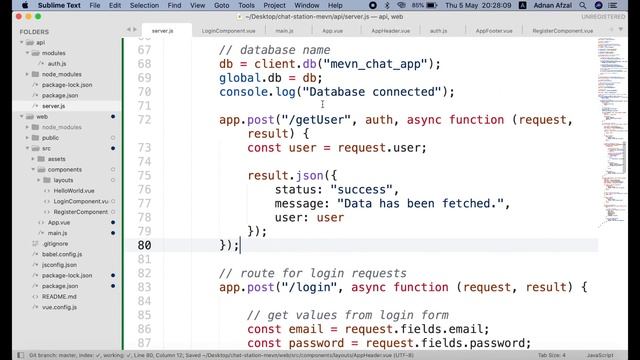The height and width of the screenshot is (360, 640).
Task: Open LoginComponent.vue in the sidebar
Action: (x=81, y=201)
